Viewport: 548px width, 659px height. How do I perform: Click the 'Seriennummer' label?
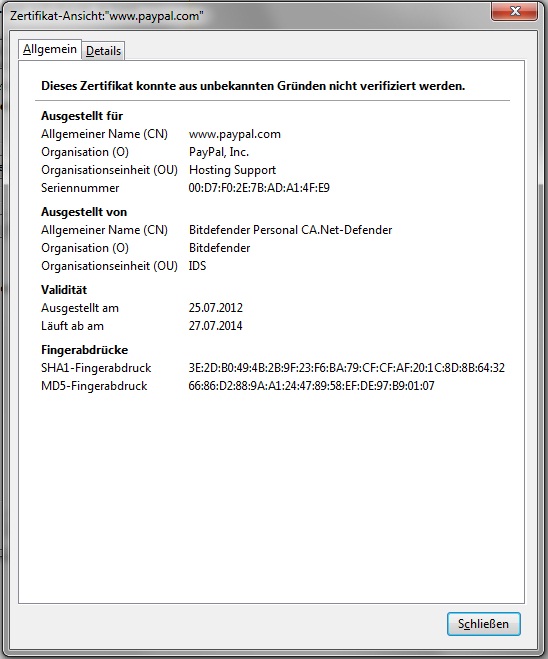pyautogui.click(x=80, y=188)
